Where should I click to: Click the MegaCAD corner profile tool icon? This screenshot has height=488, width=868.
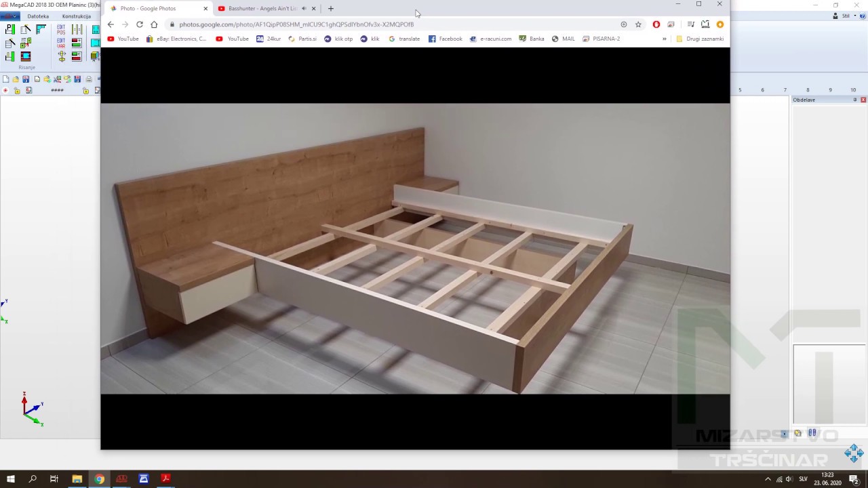click(41, 30)
